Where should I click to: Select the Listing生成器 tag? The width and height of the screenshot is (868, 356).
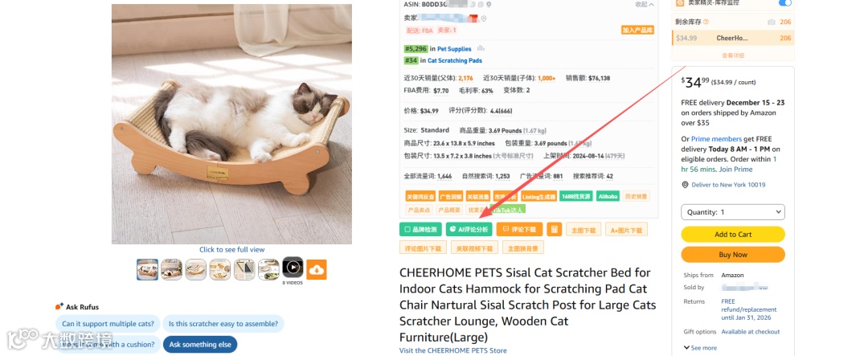click(x=538, y=196)
